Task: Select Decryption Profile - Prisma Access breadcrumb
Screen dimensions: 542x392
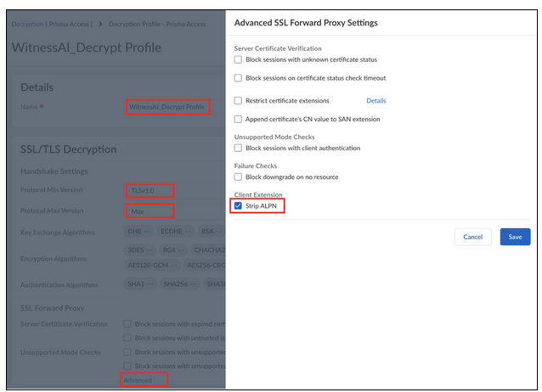Action: 157,24
